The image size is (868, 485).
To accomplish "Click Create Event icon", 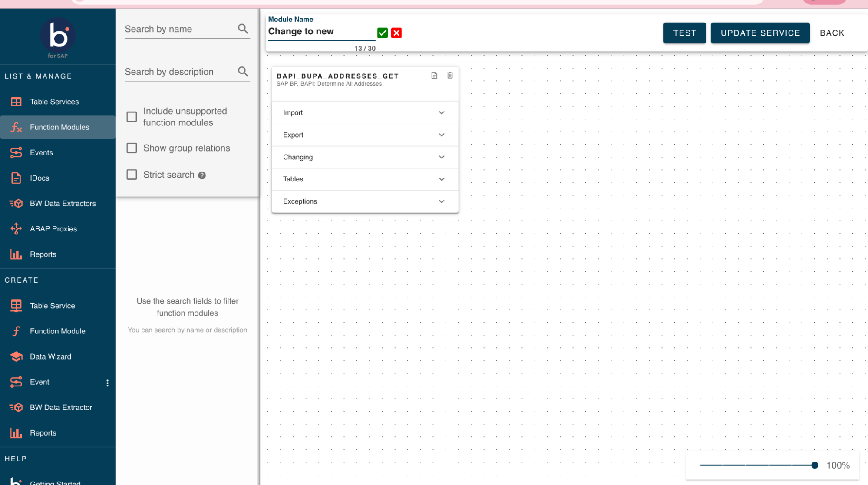I will point(16,382).
